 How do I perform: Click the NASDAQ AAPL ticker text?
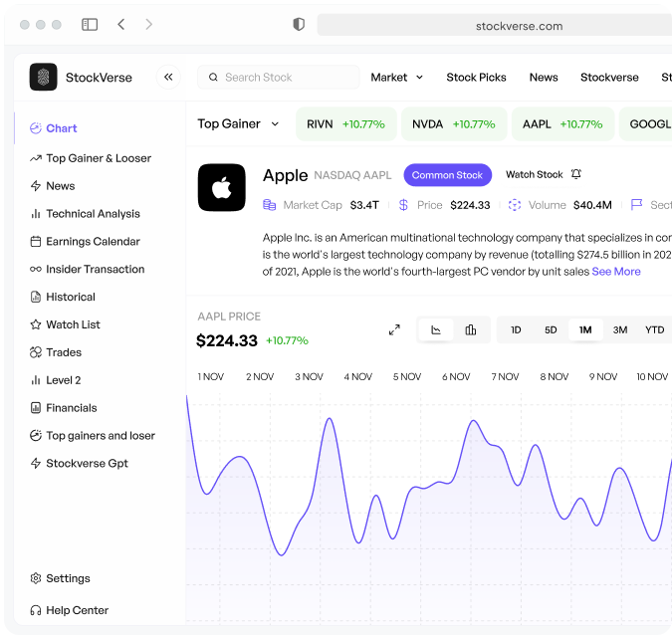click(352, 175)
